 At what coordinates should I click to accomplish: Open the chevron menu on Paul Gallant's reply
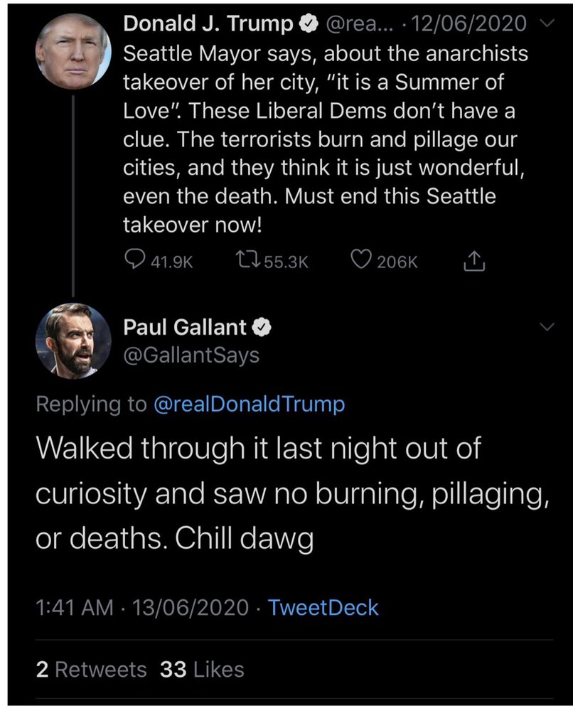[546, 327]
